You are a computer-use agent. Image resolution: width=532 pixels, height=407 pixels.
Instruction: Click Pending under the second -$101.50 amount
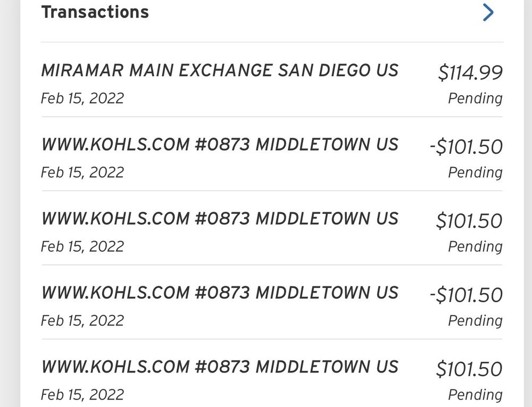(475, 320)
